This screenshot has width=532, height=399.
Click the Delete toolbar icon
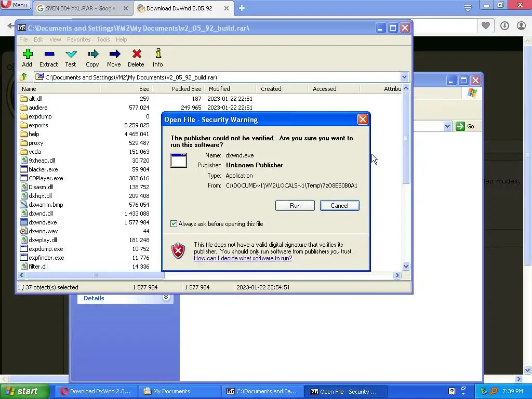pos(137,54)
